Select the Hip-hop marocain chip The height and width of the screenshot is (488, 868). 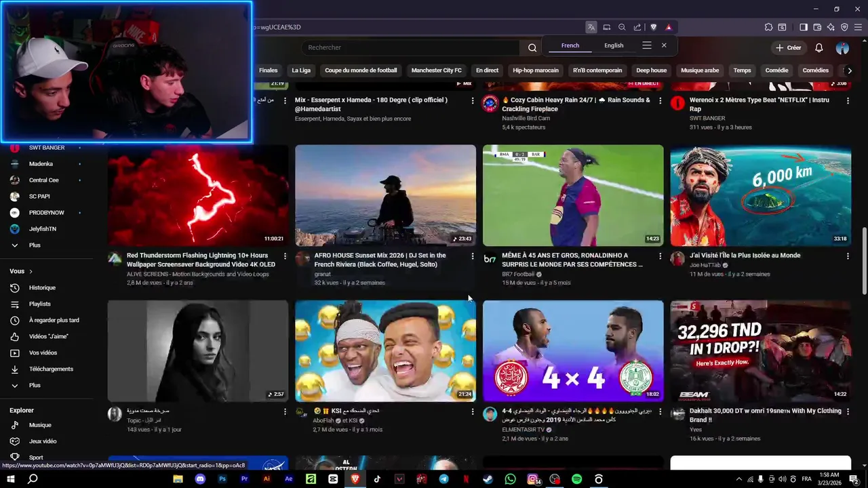(536, 70)
